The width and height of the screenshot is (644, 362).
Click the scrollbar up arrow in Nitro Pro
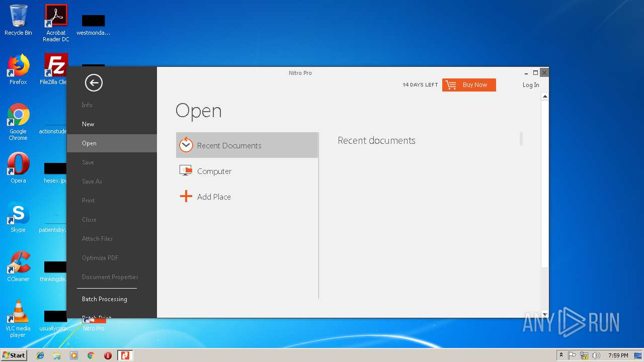545,96
